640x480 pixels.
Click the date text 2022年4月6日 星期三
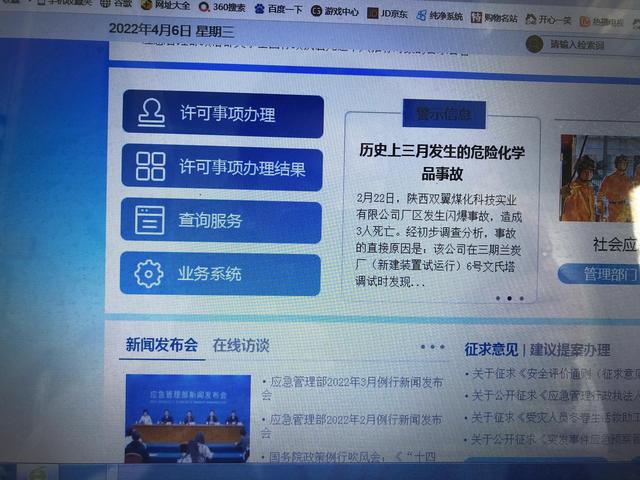tap(171, 30)
